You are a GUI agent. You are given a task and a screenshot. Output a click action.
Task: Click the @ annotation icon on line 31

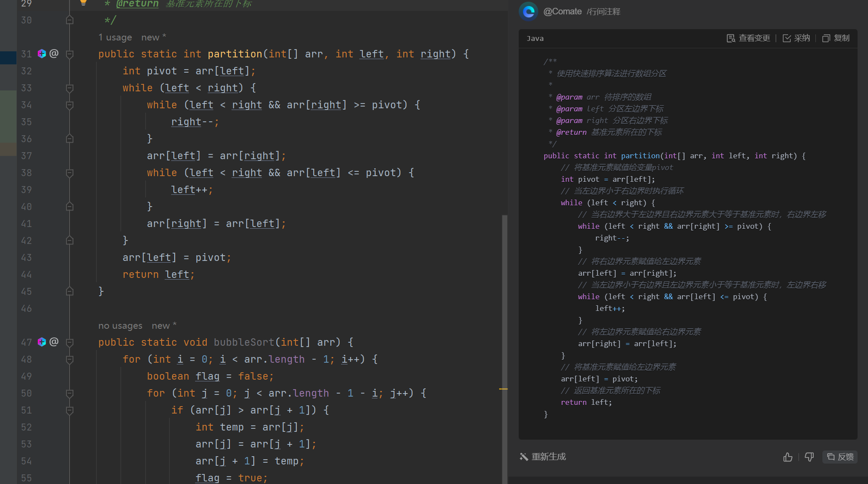54,54
